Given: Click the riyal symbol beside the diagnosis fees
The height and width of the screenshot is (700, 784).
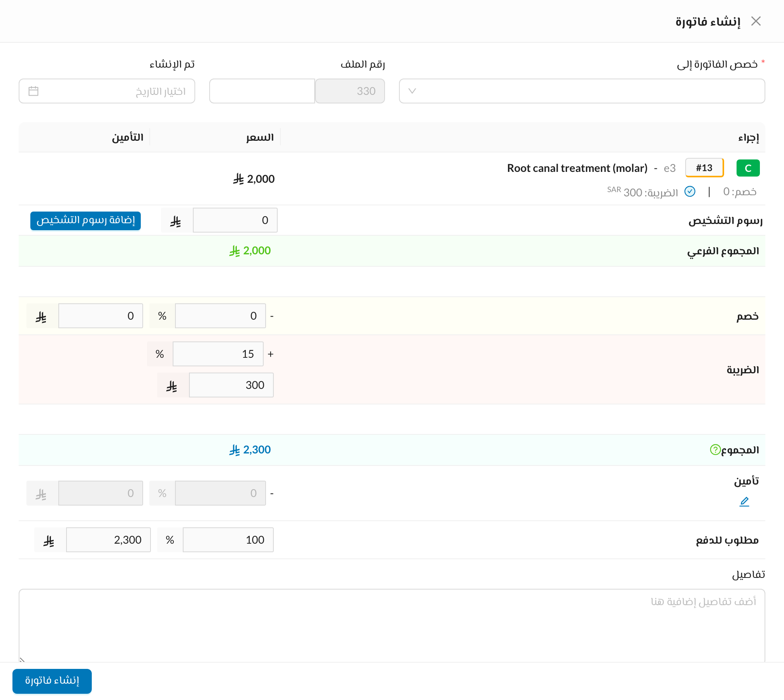Looking at the screenshot, I should coord(176,221).
